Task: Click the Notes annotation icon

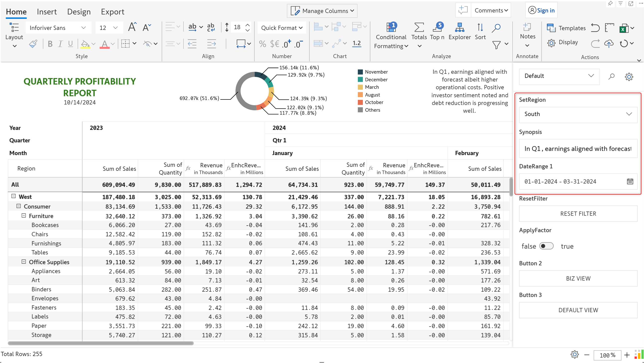Action: (x=527, y=27)
